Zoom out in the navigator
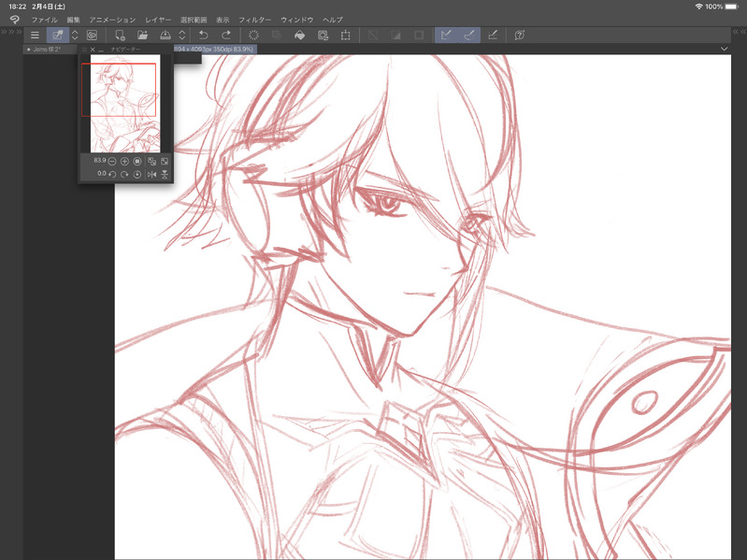The width and height of the screenshot is (747, 560). (112, 162)
